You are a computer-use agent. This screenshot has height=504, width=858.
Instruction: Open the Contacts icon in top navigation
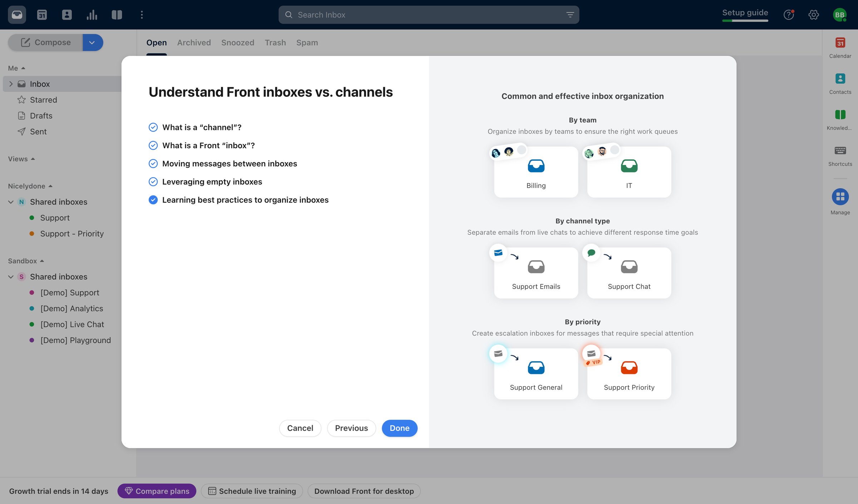tap(67, 15)
